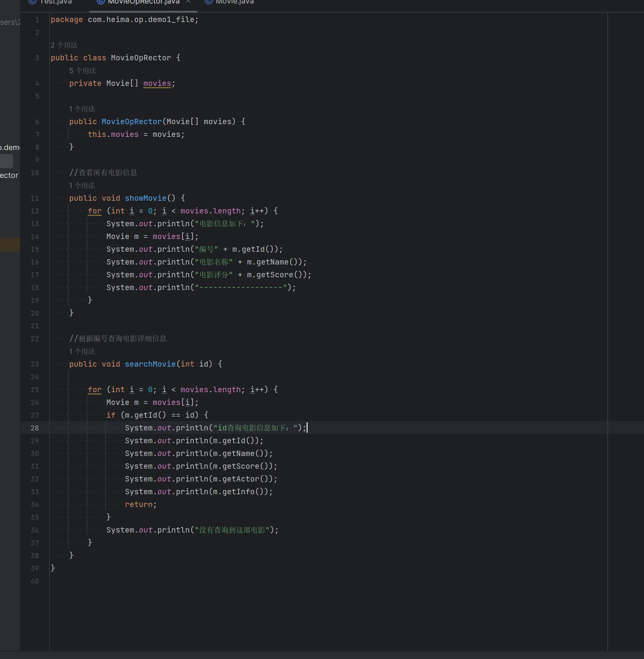
Task: Select the MovieOpRector.java editor tab
Action: 143,2
